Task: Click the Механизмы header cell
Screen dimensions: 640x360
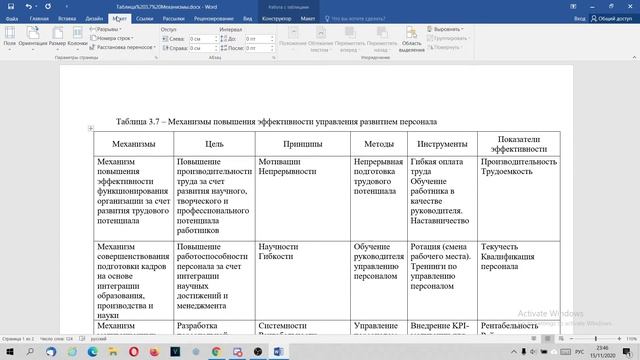Action: pyautogui.click(x=133, y=144)
